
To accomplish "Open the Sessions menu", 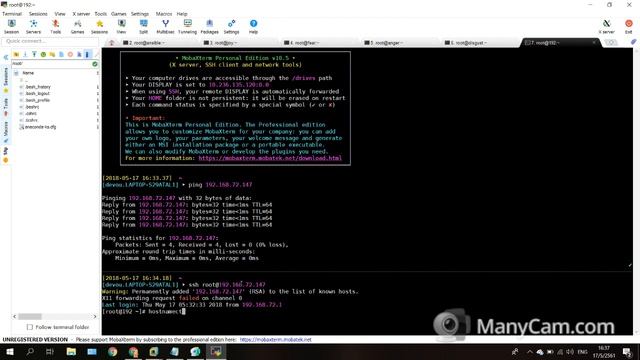I will pyautogui.click(x=38, y=14).
